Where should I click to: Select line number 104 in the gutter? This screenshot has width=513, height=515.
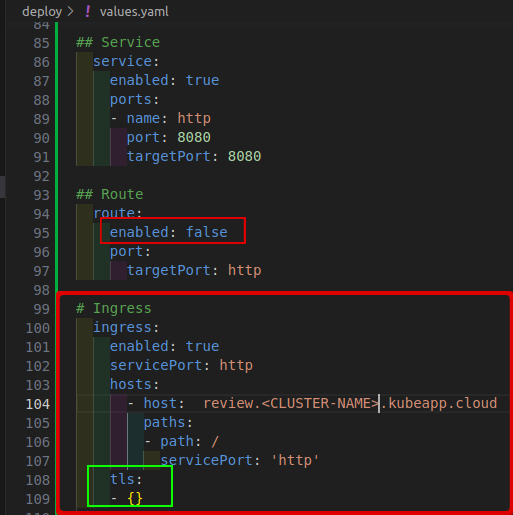(38, 404)
